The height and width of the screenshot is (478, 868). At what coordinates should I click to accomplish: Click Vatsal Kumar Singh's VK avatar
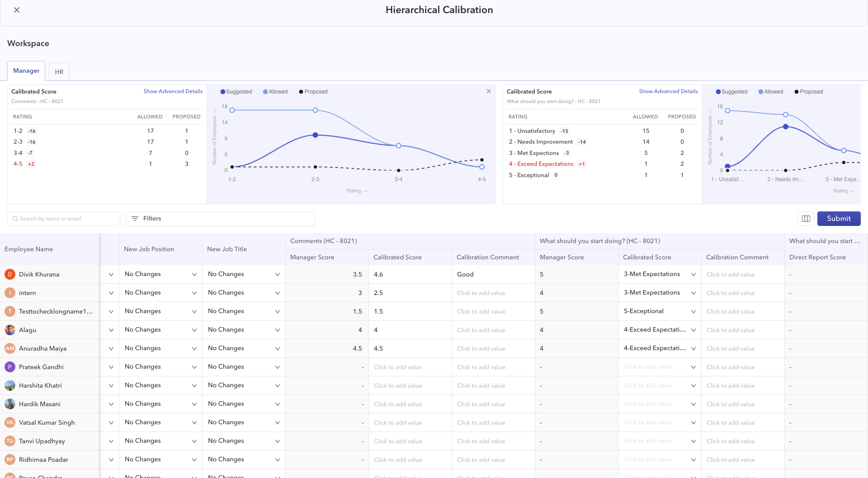10,422
